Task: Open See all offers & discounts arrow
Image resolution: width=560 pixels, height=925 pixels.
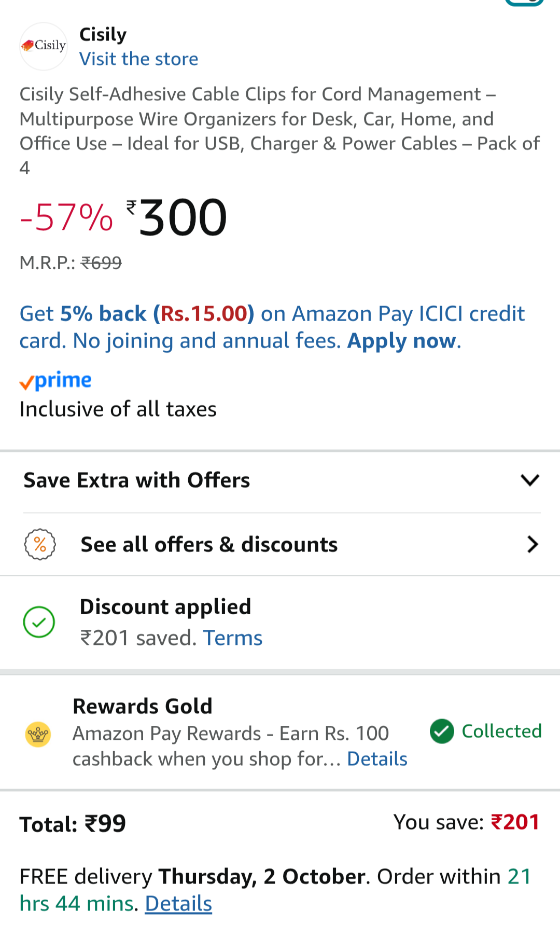Action: point(532,544)
